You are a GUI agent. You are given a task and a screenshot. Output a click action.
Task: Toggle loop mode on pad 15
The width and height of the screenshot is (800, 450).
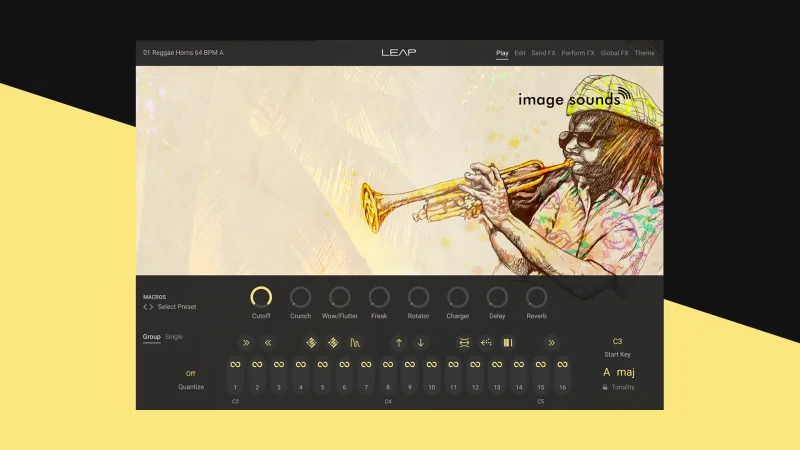540,364
